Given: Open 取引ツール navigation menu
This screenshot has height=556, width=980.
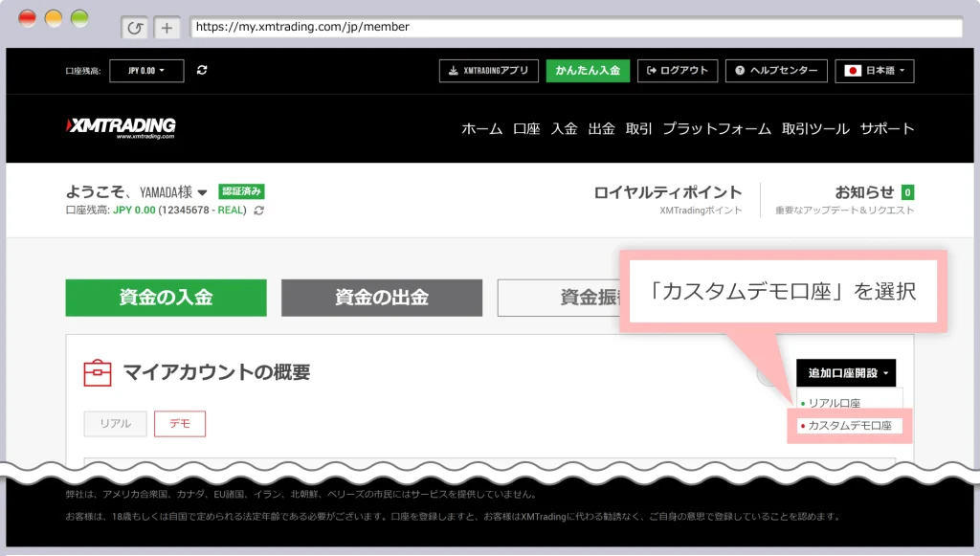Looking at the screenshot, I should [x=815, y=128].
